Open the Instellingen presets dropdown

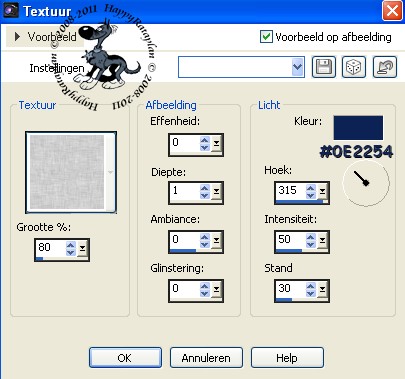pyautogui.click(x=297, y=67)
